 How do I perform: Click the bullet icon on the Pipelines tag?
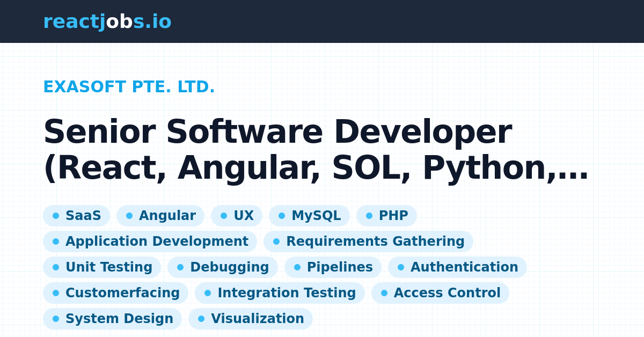pyautogui.click(x=296, y=267)
